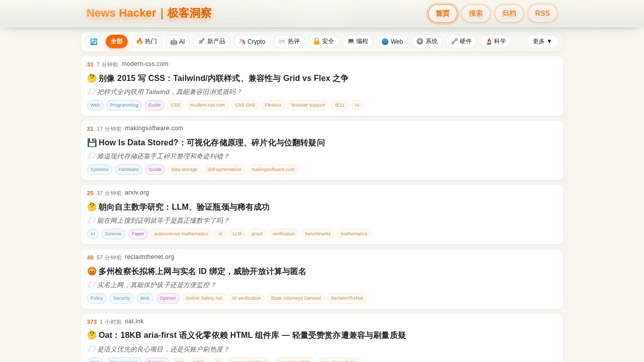Toggle the 全部 filter pill
Viewport: 644px width, 362px height.
click(x=117, y=42)
